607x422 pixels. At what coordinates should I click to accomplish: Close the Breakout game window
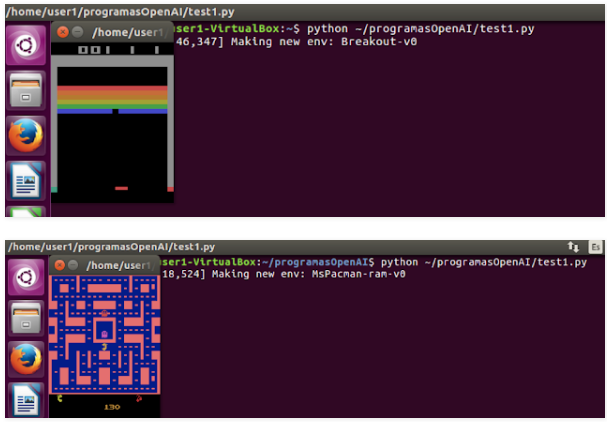63,32
